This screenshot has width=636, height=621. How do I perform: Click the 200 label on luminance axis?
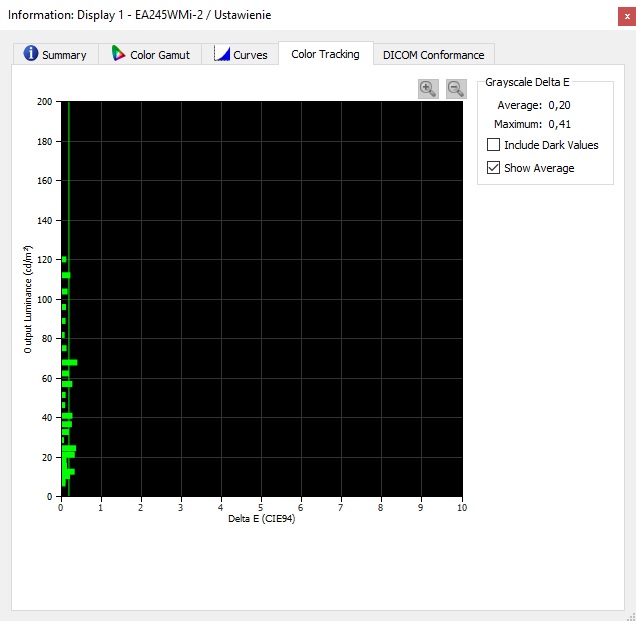tap(45, 102)
